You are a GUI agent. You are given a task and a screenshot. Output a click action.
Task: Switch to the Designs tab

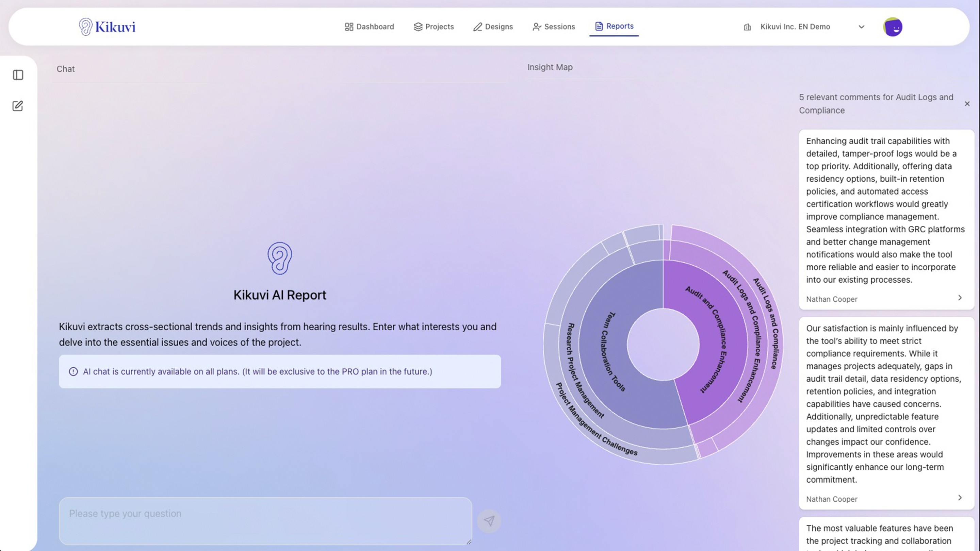click(x=493, y=27)
